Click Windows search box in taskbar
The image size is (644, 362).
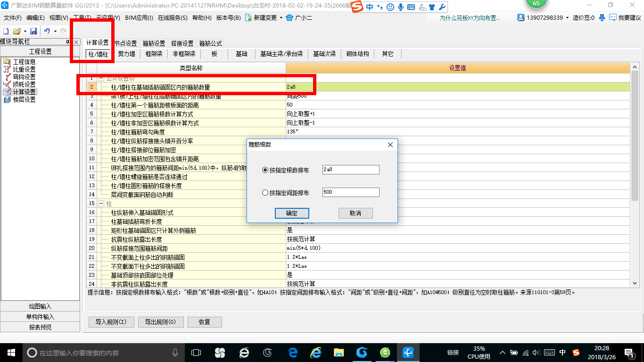tap(104, 352)
